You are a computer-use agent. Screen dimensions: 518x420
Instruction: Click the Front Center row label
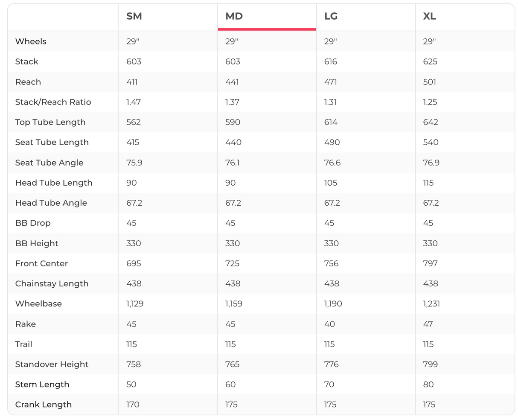coord(41,263)
